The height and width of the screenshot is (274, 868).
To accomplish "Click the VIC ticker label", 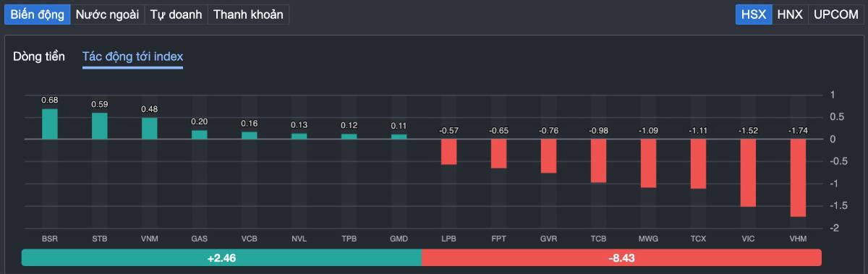I will click(x=749, y=239).
